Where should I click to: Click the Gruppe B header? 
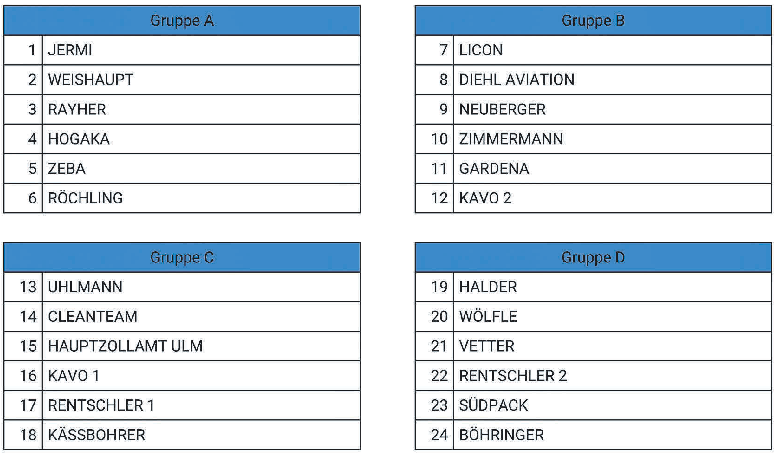[x=593, y=20]
